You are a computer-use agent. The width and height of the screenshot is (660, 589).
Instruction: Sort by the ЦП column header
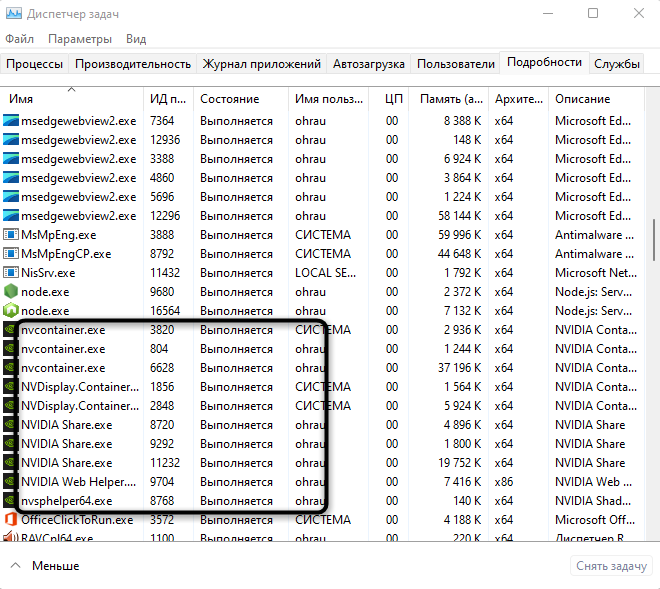(x=389, y=99)
